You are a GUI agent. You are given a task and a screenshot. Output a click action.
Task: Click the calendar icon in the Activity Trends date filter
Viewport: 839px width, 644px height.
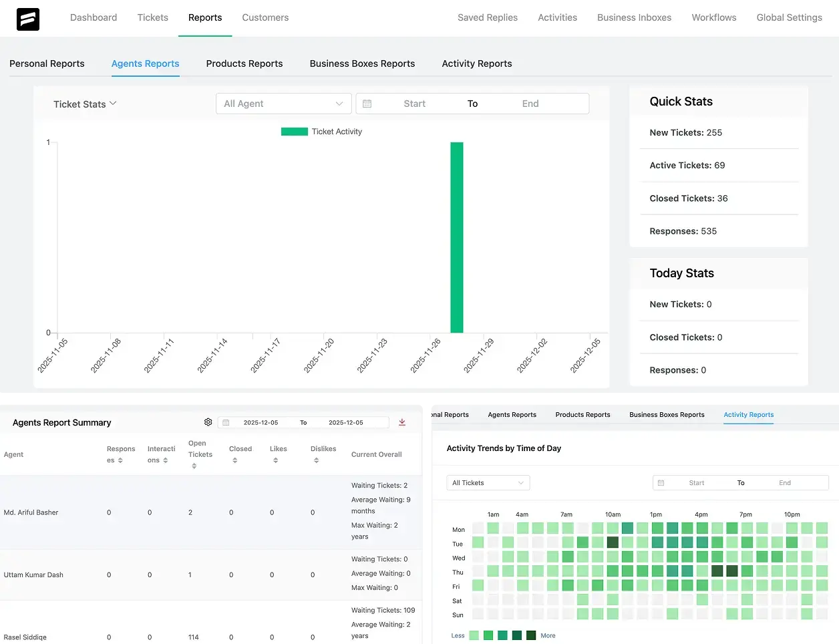pyautogui.click(x=661, y=482)
